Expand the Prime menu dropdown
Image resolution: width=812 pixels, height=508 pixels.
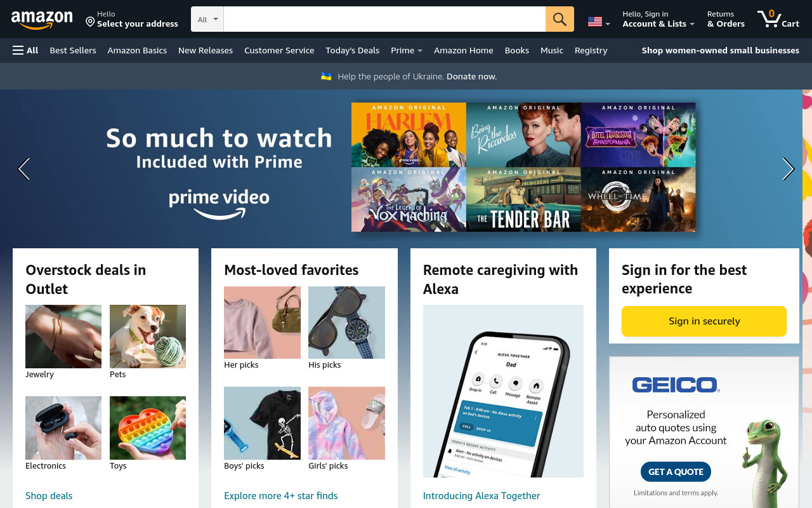(x=407, y=50)
